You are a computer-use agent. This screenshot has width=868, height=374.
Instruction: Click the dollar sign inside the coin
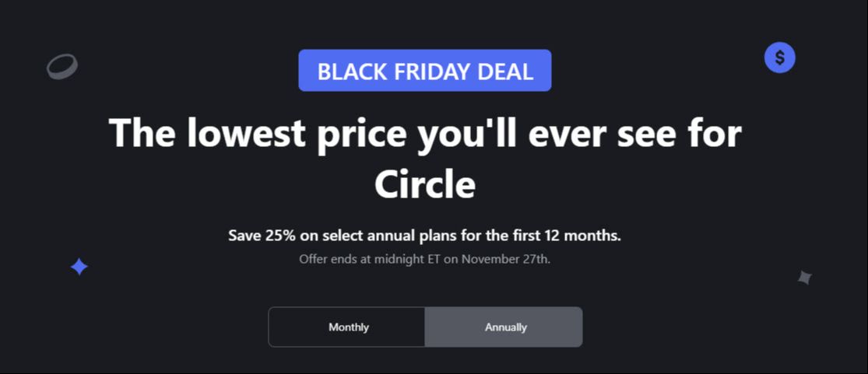point(779,58)
